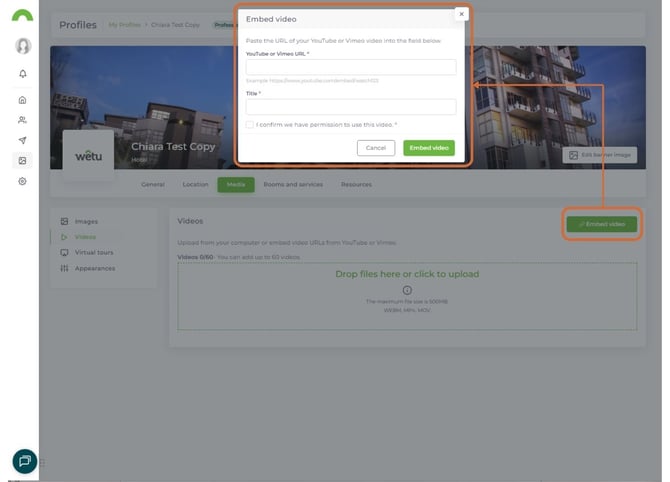Open settings gear in sidebar

[x=23, y=181]
